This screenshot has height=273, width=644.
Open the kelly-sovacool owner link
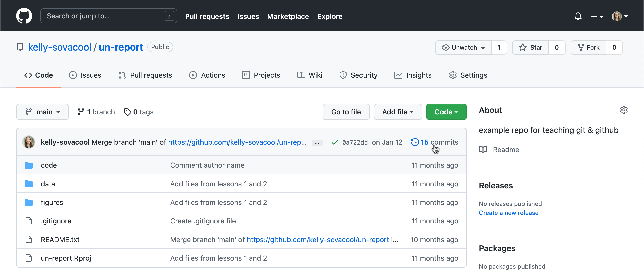(60, 47)
